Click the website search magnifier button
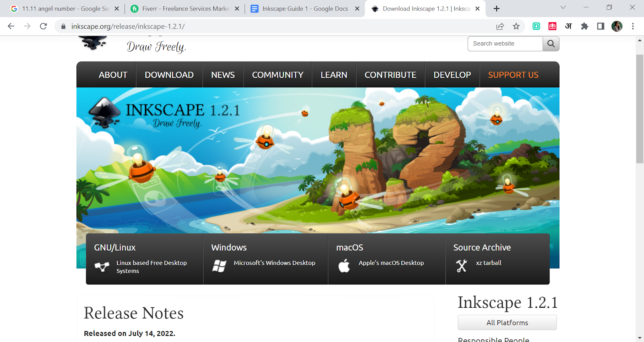 [x=551, y=43]
